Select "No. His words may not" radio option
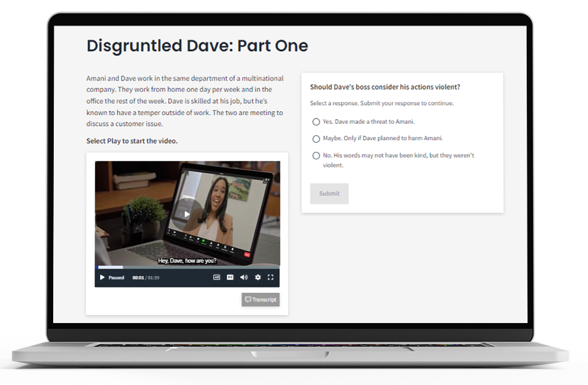The height and width of the screenshot is (385, 588). click(x=316, y=155)
